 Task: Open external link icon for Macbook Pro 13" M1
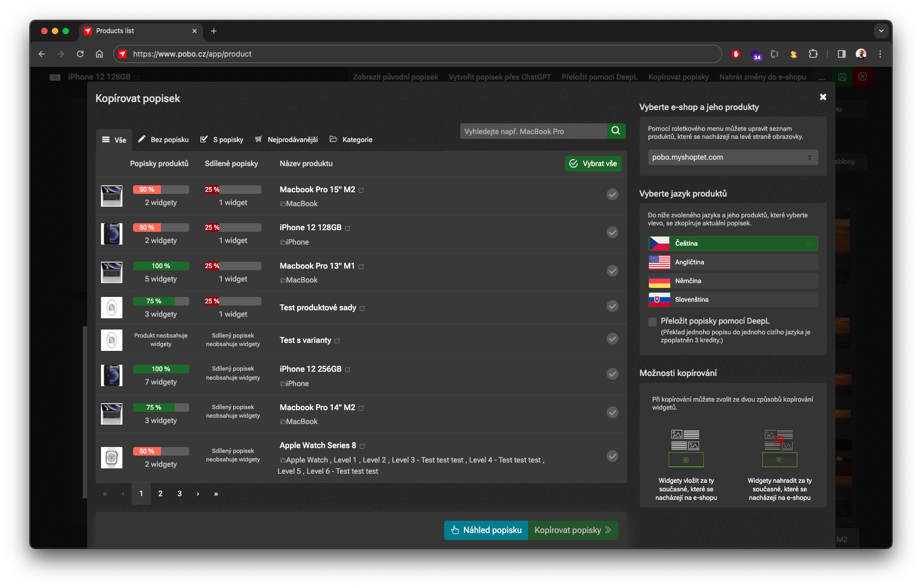[361, 266]
